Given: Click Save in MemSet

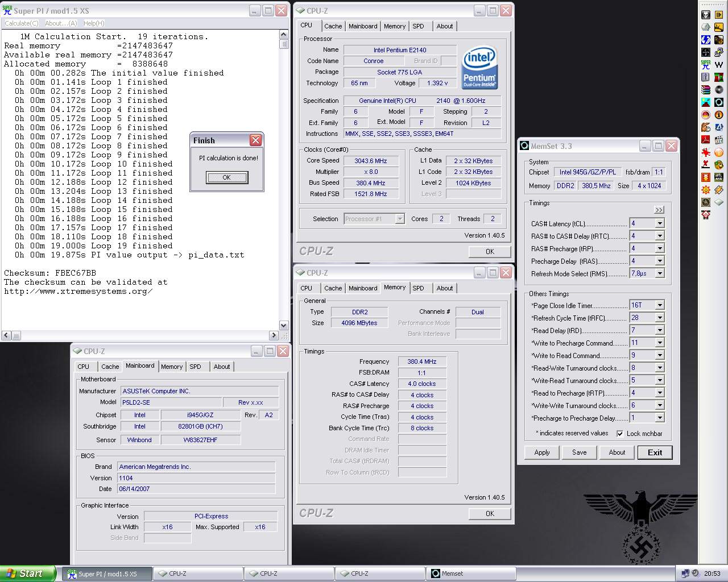Looking at the screenshot, I should 580,452.
